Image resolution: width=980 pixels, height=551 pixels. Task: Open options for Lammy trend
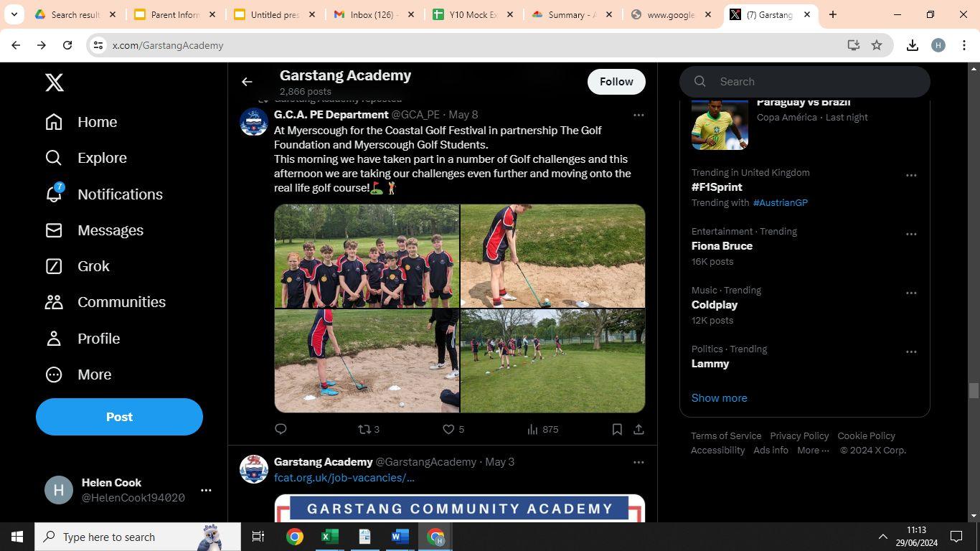tap(911, 352)
